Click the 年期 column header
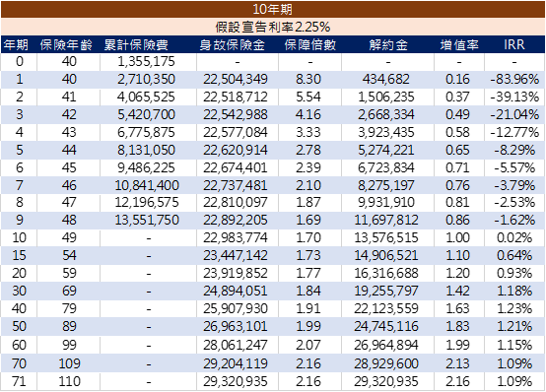The image size is (546, 392). (16, 44)
